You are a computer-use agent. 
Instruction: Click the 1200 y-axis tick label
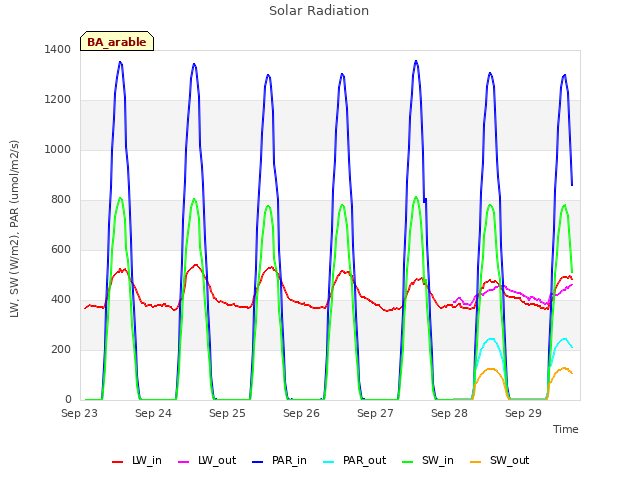58,100
